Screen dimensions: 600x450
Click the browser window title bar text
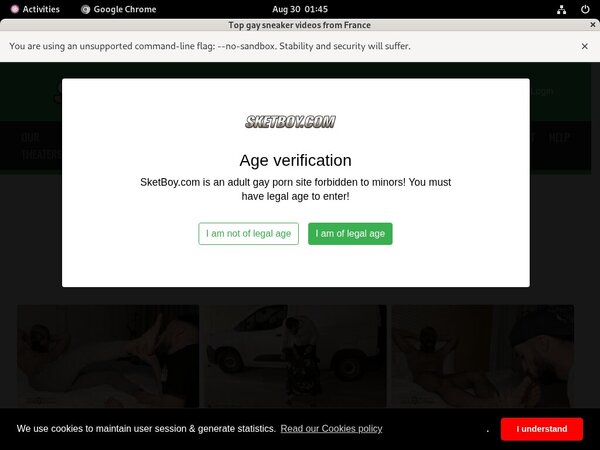tap(299, 26)
